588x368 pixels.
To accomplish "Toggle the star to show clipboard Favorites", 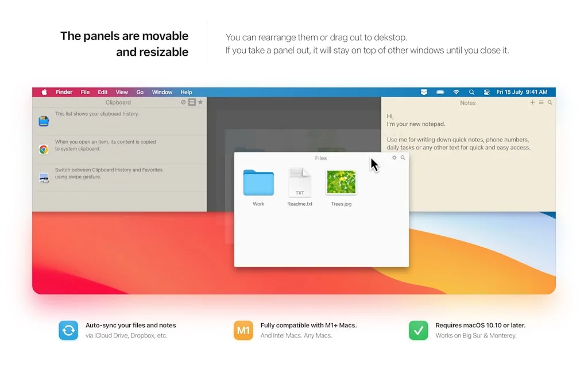I will tap(200, 102).
